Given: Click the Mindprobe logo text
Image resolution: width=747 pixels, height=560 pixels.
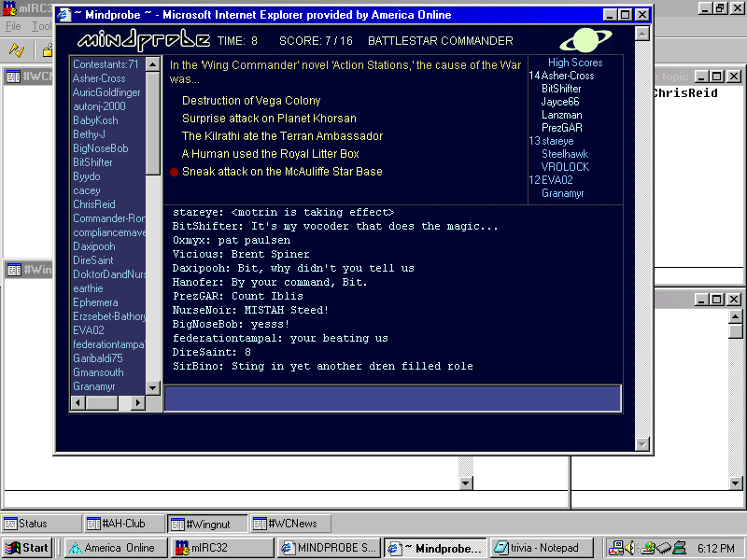Looking at the screenshot, I should [x=144, y=41].
